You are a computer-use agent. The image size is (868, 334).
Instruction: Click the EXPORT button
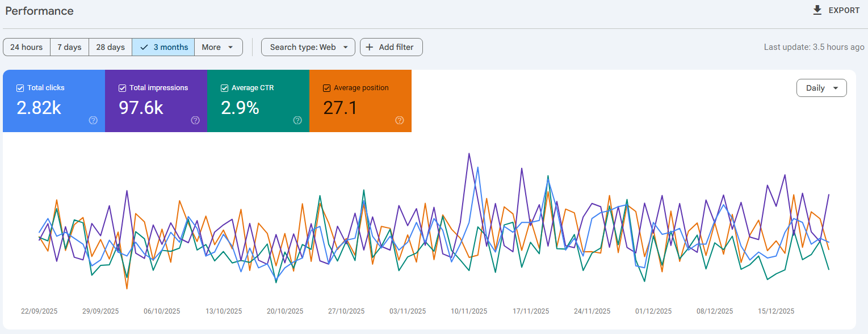point(836,10)
